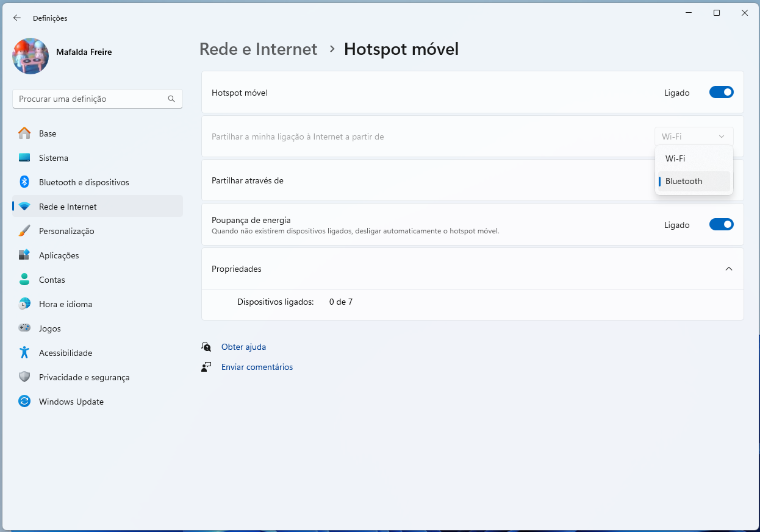Click the Base home icon in sidebar
760x532 pixels.
(24, 133)
